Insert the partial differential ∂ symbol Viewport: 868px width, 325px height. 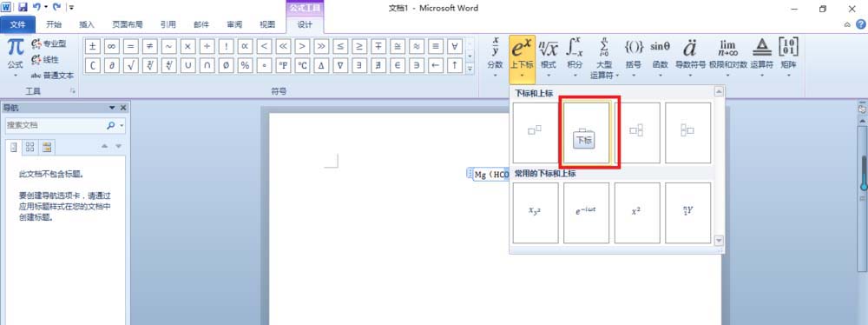(x=111, y=65)
